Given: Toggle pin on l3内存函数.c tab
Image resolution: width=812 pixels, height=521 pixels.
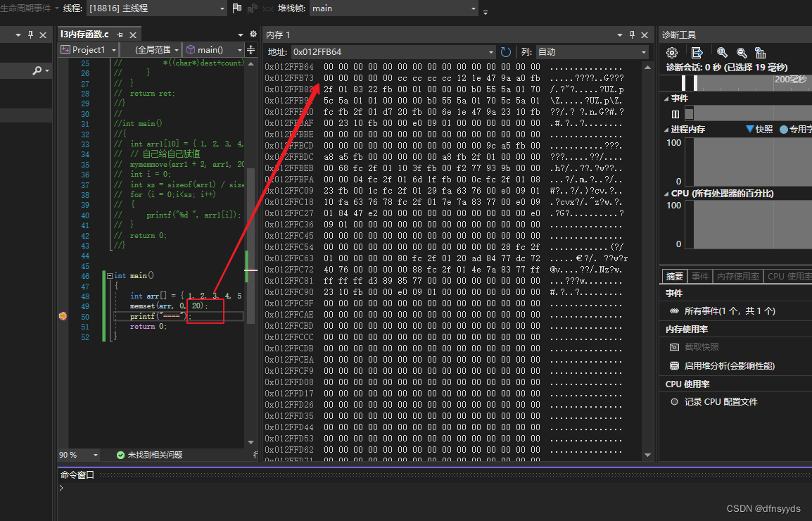Looking at the screenshot, I should coord(120,34).
